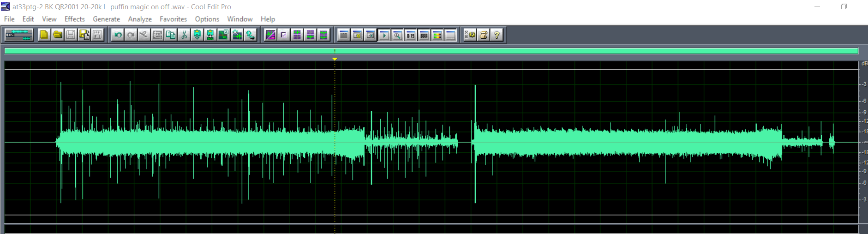Open settings with the gear icon
The height and width of the screenshot is (234, 868).
[x=470, y=35]
